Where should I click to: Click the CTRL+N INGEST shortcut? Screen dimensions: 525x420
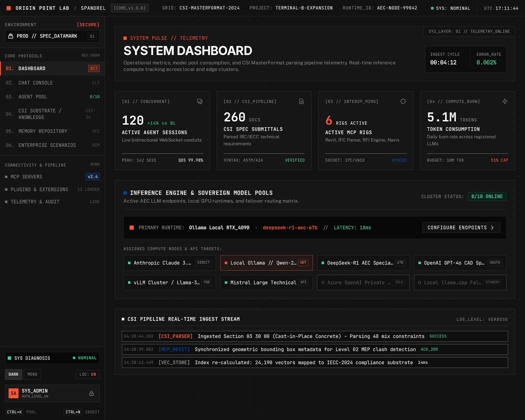point(82,412)
